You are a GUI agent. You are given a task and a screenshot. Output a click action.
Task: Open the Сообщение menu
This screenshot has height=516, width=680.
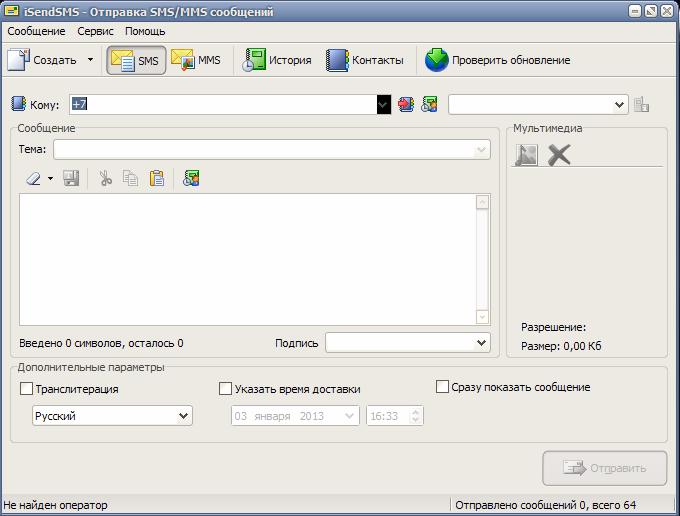pos(36,31)
